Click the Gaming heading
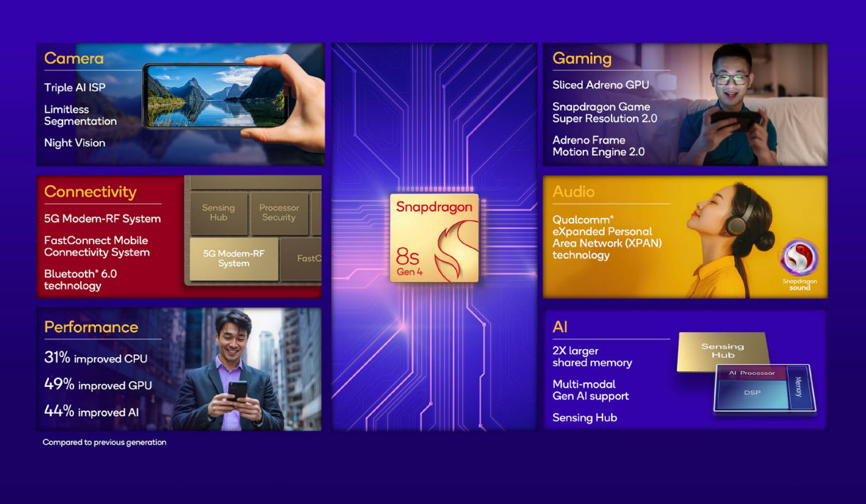 tap(582, 59)
